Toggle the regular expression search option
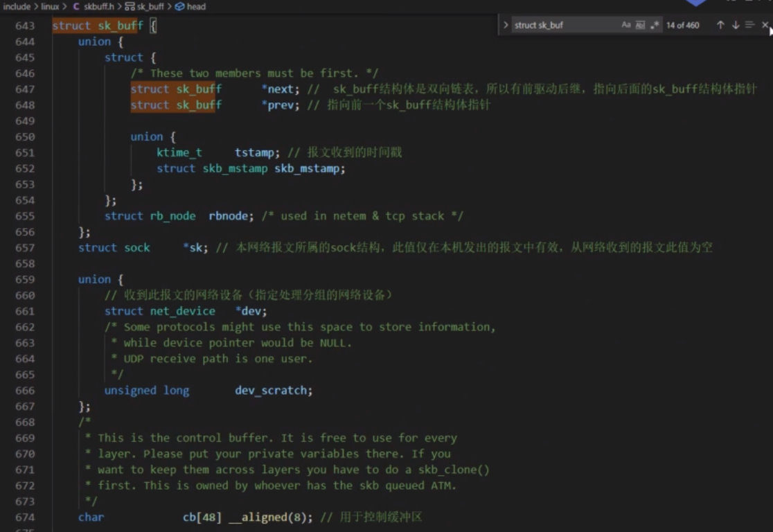773x532 pixels. (x=653, y=25)
